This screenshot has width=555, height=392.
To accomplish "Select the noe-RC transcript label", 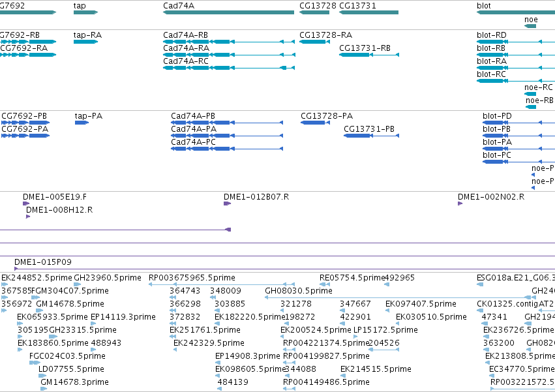I will pyautogui.click(x=538, y=87).
